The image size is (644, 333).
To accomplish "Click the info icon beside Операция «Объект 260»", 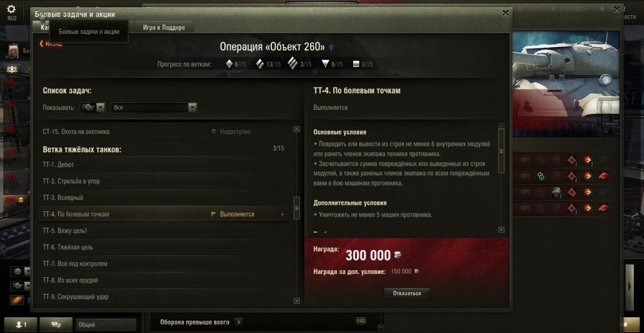I will [x=331, y=47].
